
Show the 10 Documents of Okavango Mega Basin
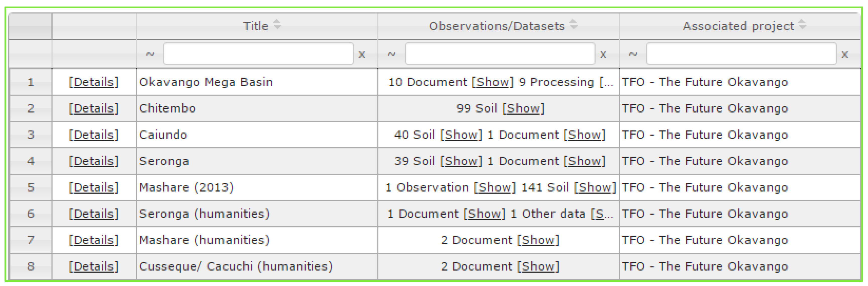(x=493, y=82)
